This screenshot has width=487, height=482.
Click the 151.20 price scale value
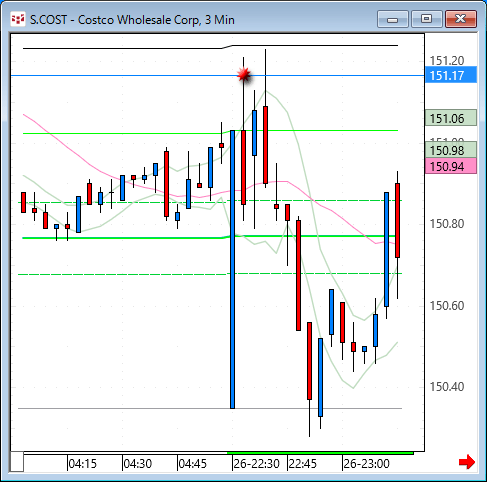point(447,61)
